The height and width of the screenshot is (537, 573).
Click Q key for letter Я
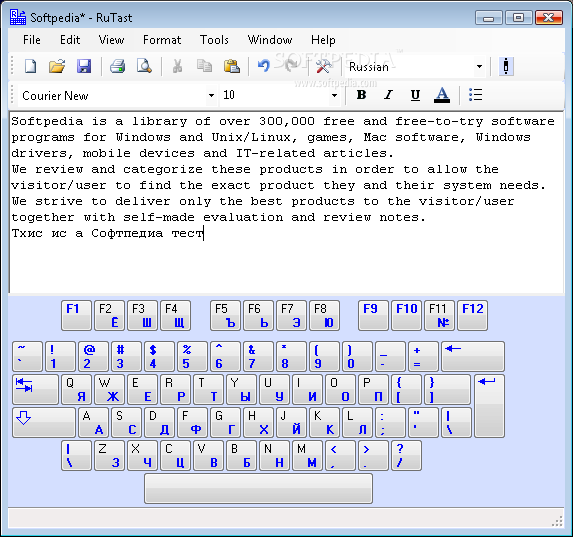click(76, 389)
